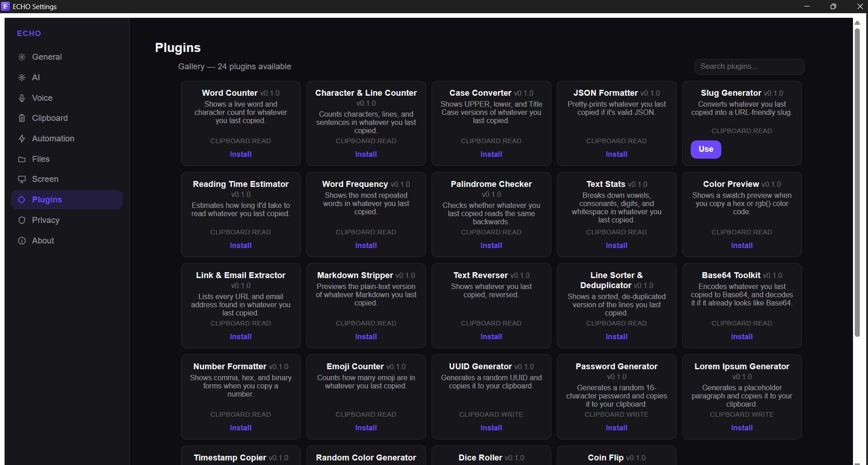Image resolution: width=868 pixels, height=465 pixels.
Task: Go to the Automation settings page
Action: [x=67, y=139]
